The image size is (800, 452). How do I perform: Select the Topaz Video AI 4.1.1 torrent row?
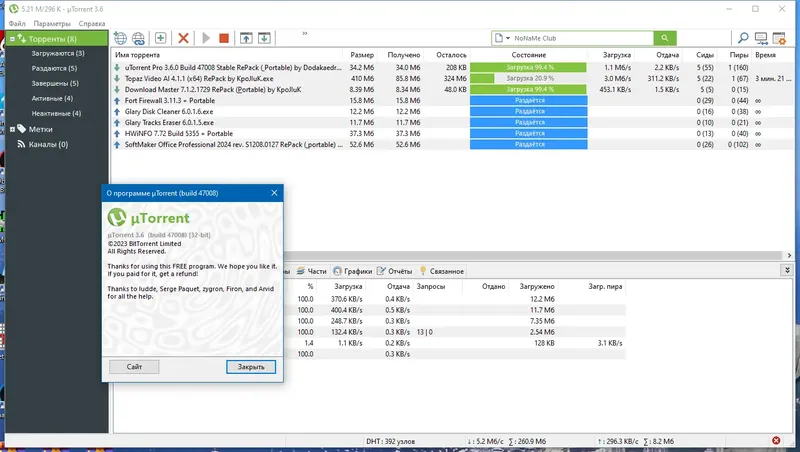(x=453, y=79)
